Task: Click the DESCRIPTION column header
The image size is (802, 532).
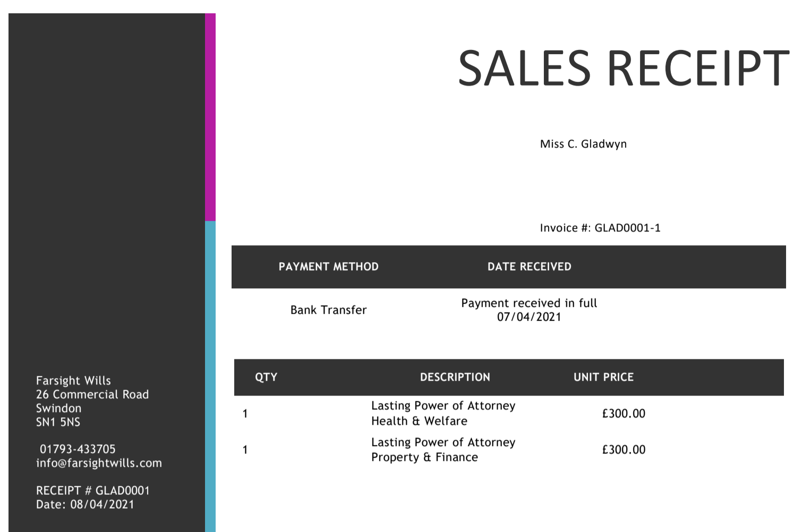Action: [455, 377]
